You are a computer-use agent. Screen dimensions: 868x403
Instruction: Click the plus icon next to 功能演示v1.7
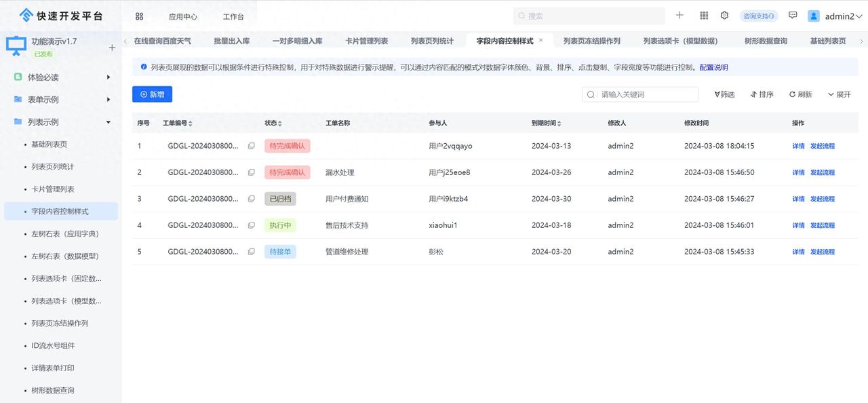(111, 48)
